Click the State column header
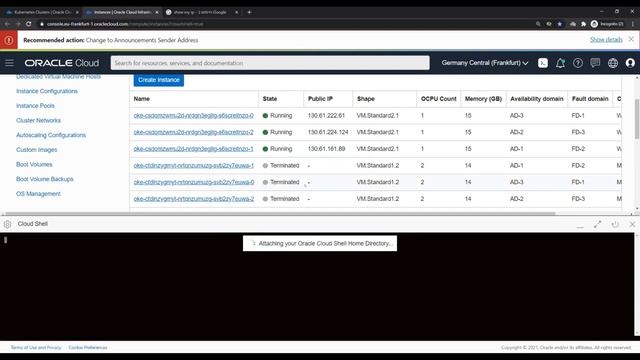Image resolution: width=640 pixels, height=360 pixels. tap(270, 99)
